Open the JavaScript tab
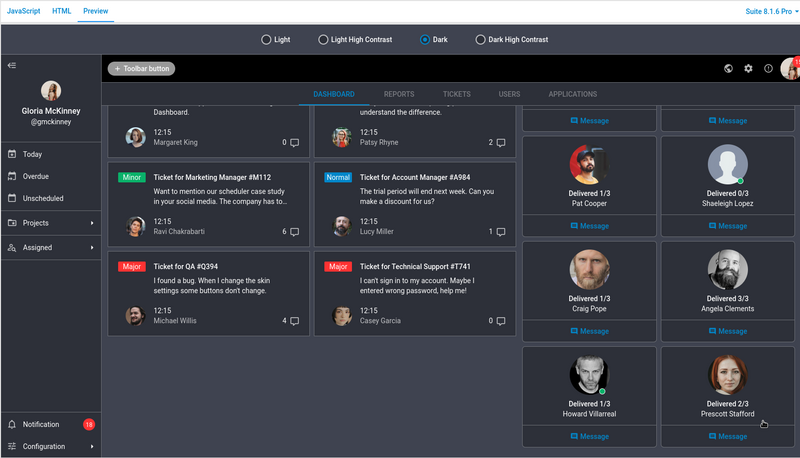 [24, 10]
